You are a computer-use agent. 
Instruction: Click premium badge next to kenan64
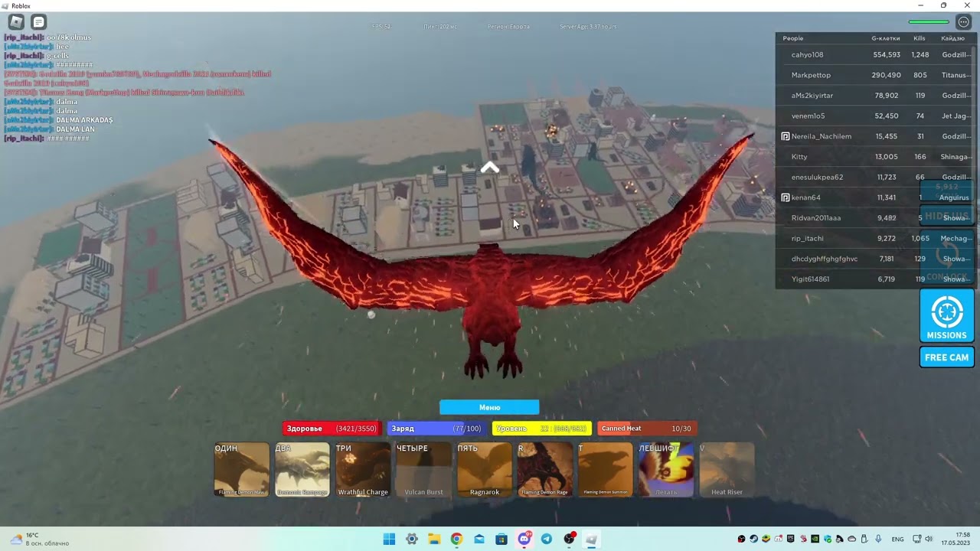786,197
